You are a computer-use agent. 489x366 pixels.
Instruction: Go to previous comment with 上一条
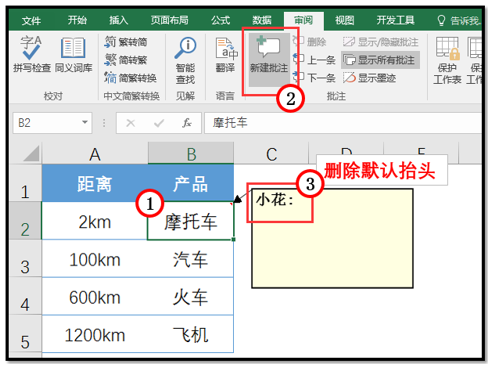click(314, 60)
